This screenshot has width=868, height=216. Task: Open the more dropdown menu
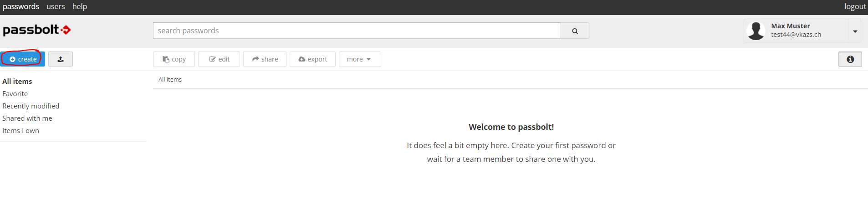coord(360,59)
